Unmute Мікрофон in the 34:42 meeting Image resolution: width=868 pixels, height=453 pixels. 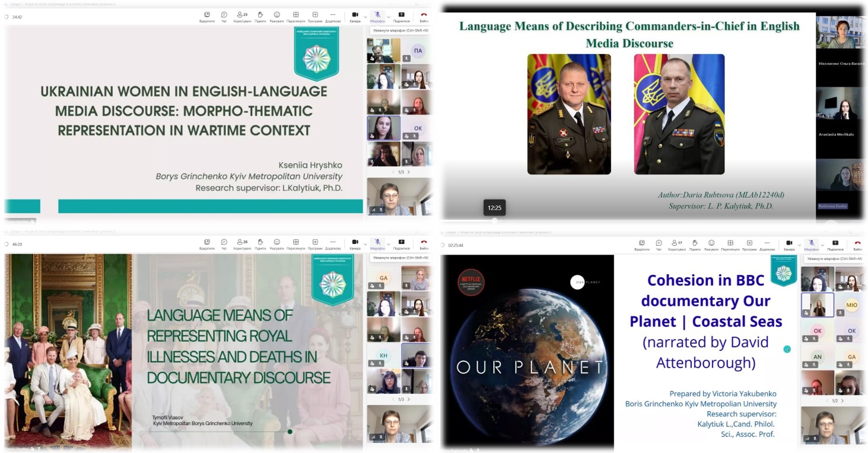coord(377,17)
